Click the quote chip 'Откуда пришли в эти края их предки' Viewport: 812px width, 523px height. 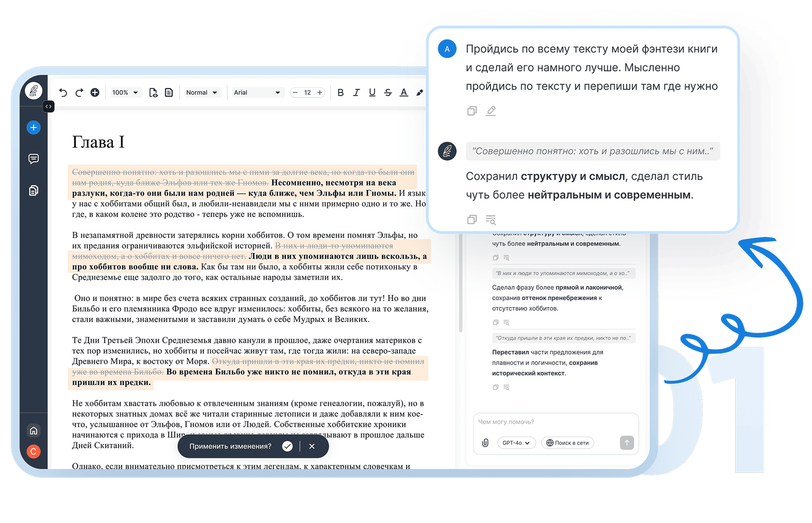coord(564,338)
